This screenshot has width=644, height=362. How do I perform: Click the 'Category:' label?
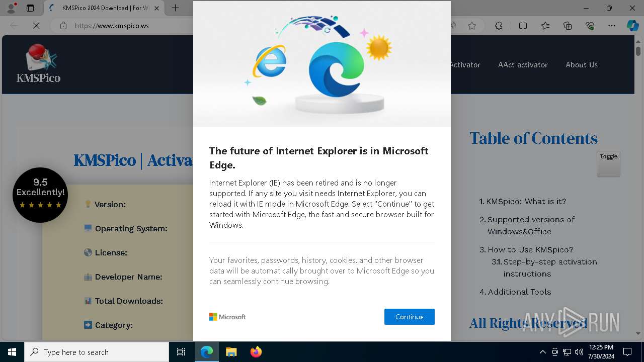[114, 325]
